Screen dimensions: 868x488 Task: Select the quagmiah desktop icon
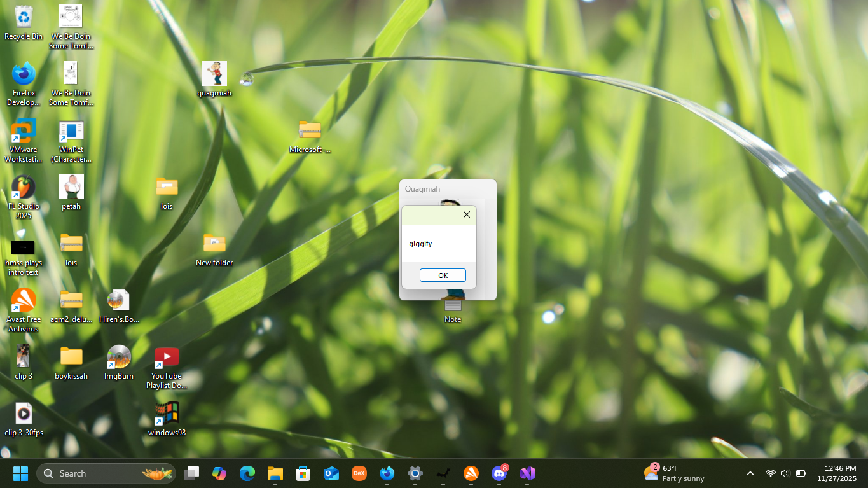point(214,80)
